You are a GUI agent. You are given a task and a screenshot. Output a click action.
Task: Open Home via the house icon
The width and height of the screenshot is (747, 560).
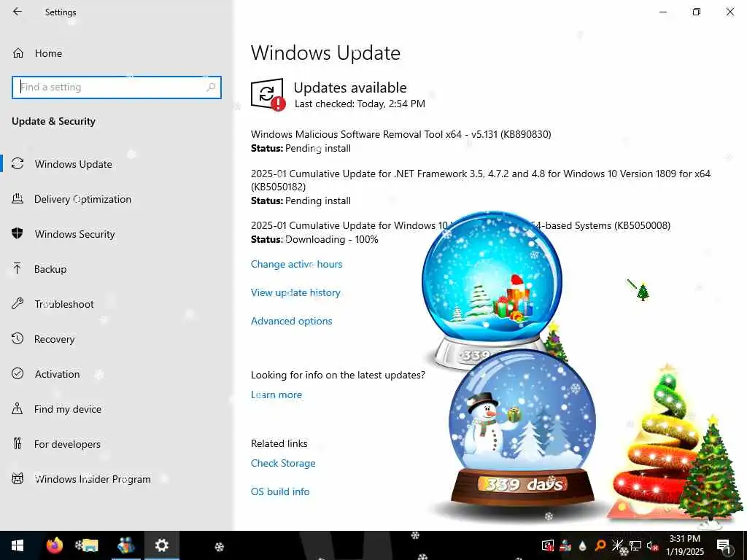18,52
